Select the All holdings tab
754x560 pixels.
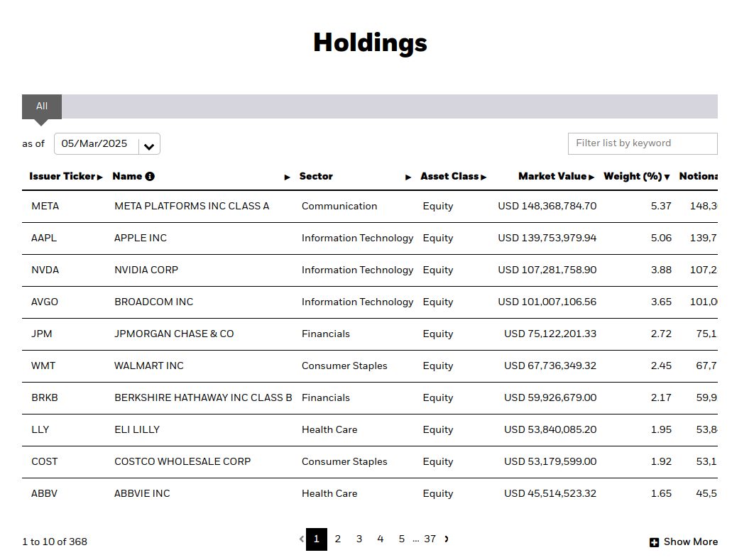click(42, 106)
